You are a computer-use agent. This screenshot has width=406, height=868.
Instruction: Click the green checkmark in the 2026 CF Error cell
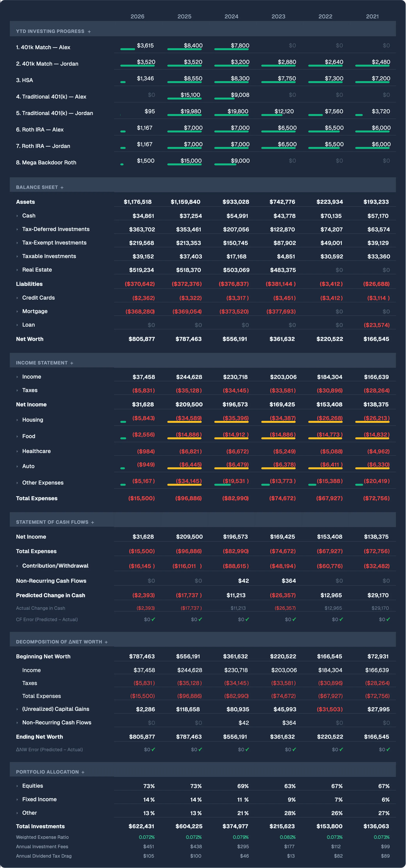pyautogui.click(x=153, y=619)
